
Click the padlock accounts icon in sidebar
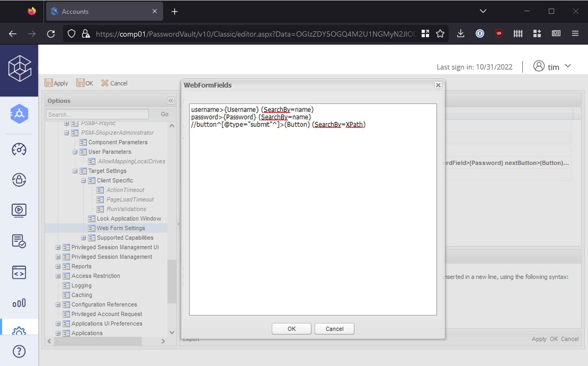[19, 180]
